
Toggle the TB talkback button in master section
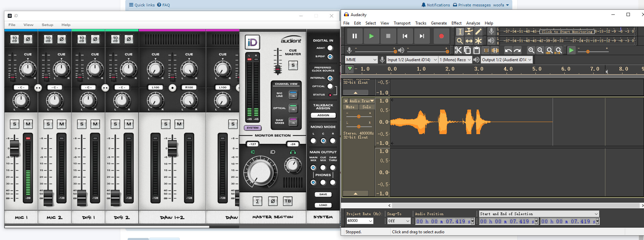point(288,201)
